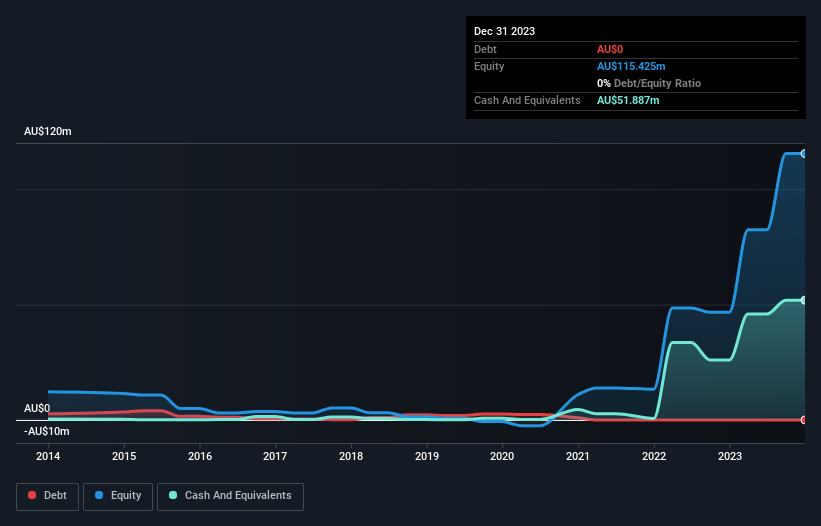Click the Debt AU$0 tooltip value
The width and height of the screenshot is (821, 526).
pyautogui.click(x=610, y=49)
